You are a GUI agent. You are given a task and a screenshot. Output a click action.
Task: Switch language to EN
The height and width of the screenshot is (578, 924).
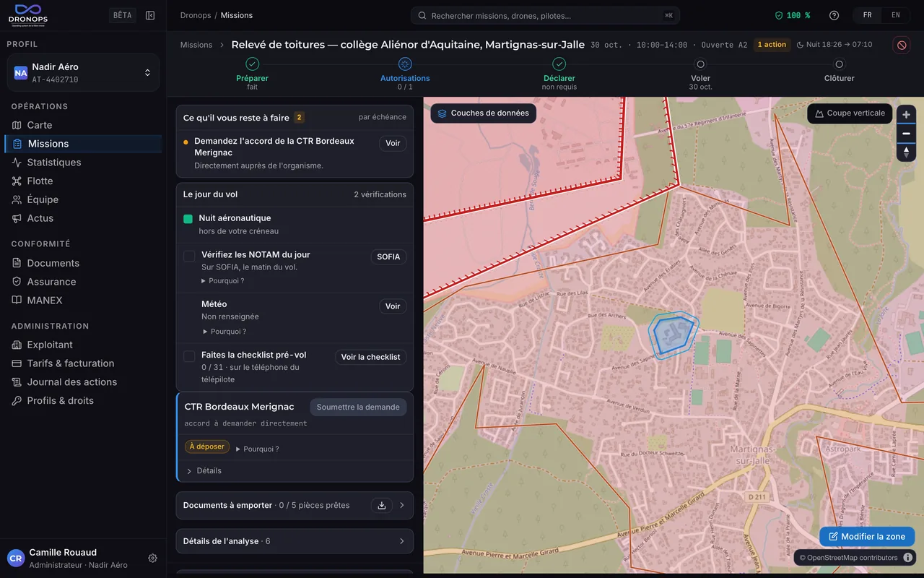coord(896,15)
